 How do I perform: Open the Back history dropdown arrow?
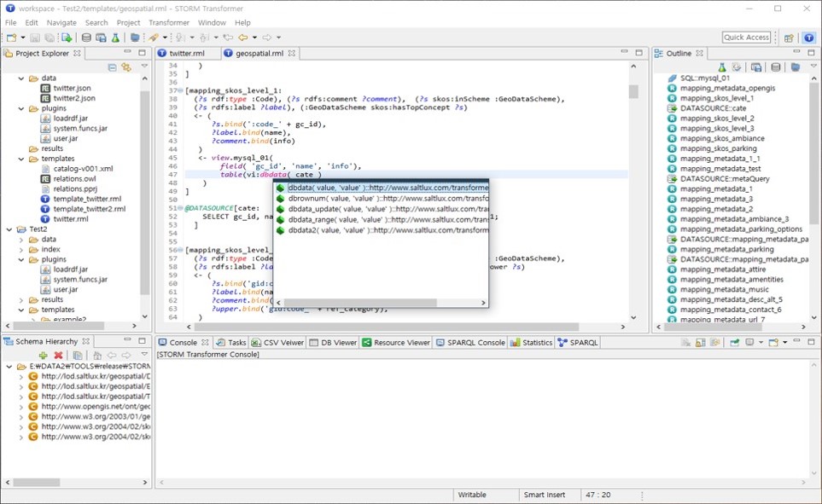pyautogui.click(x=254, y=38)
